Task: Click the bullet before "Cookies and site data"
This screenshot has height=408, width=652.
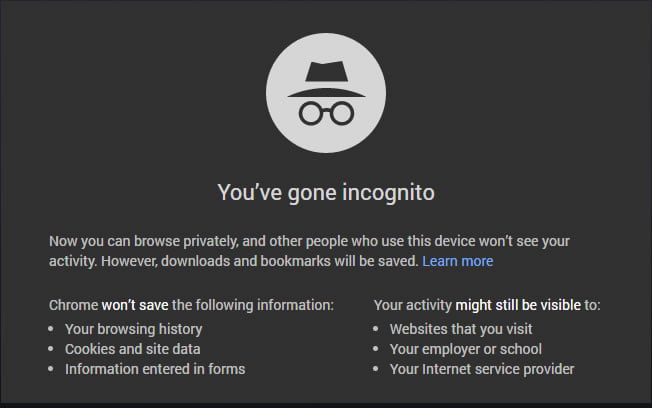Action: (x=51, y=349)
